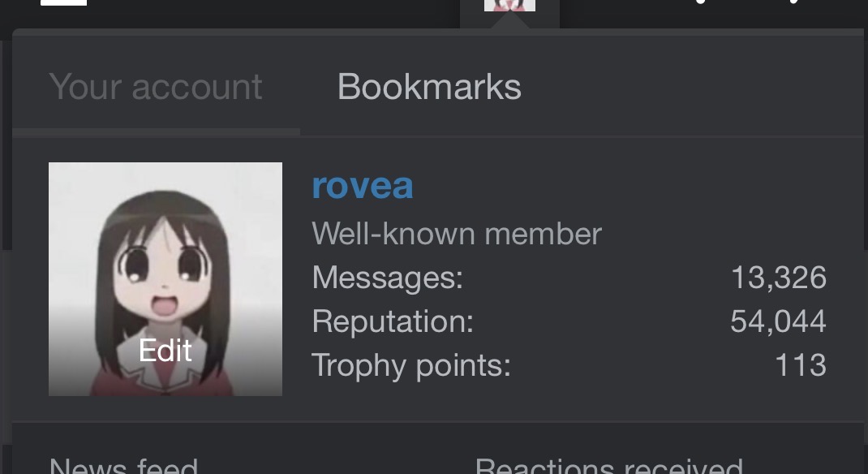Switch to the Your account tab
Image resolution: width=868 pixels, height=474 pixels.
(156, 87)
